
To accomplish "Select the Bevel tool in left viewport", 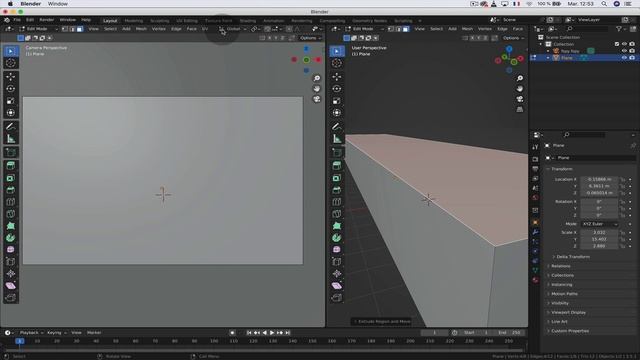I will point(11,190).
